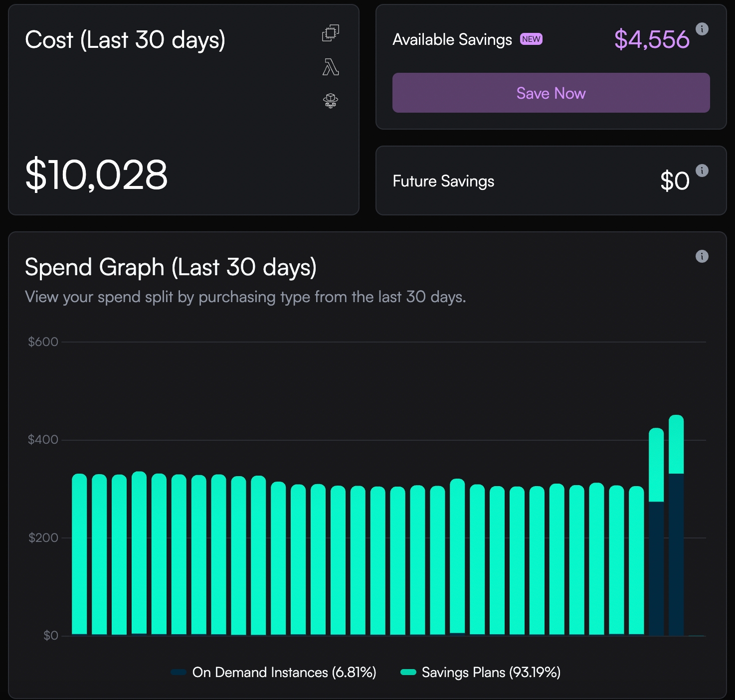This screenshot has height=700, width=735.
Task: Click the Spend Graph (Last 30 days) heading
Action: pyautogui.click(x=171, y=267)
